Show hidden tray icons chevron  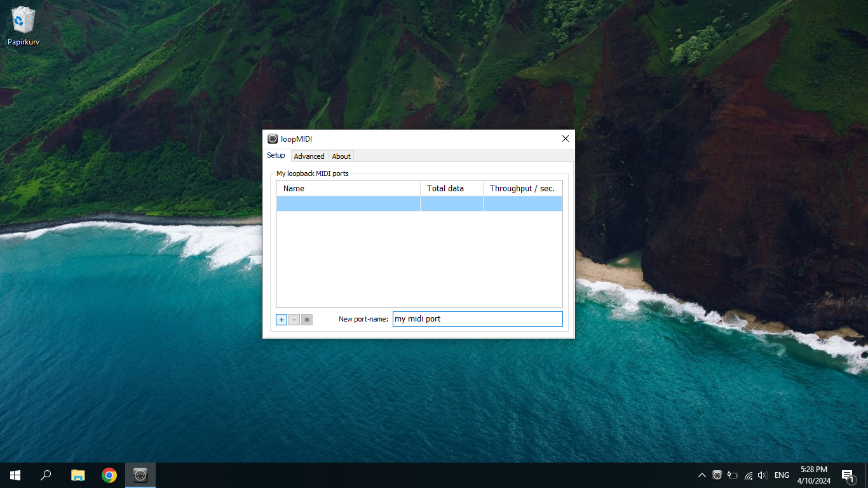click(x=702, y=475)
